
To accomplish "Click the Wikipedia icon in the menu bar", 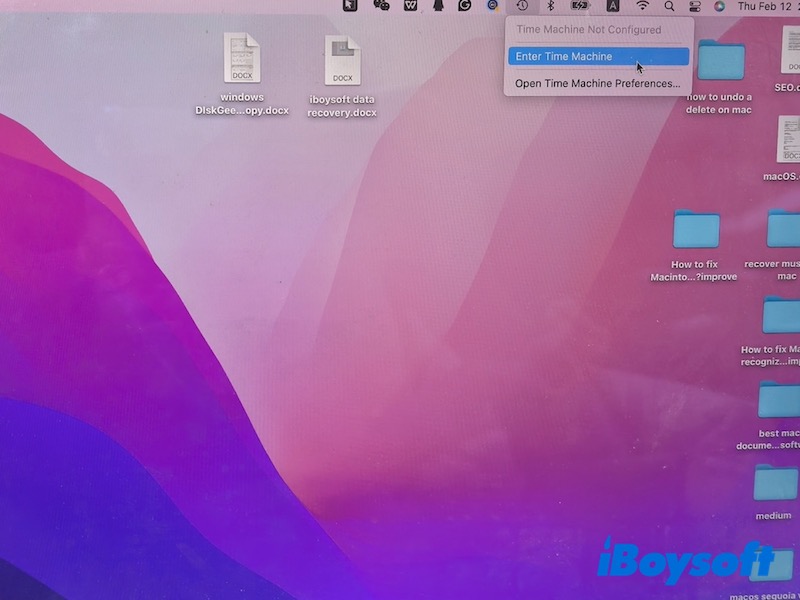I will [x=411, y=8].
